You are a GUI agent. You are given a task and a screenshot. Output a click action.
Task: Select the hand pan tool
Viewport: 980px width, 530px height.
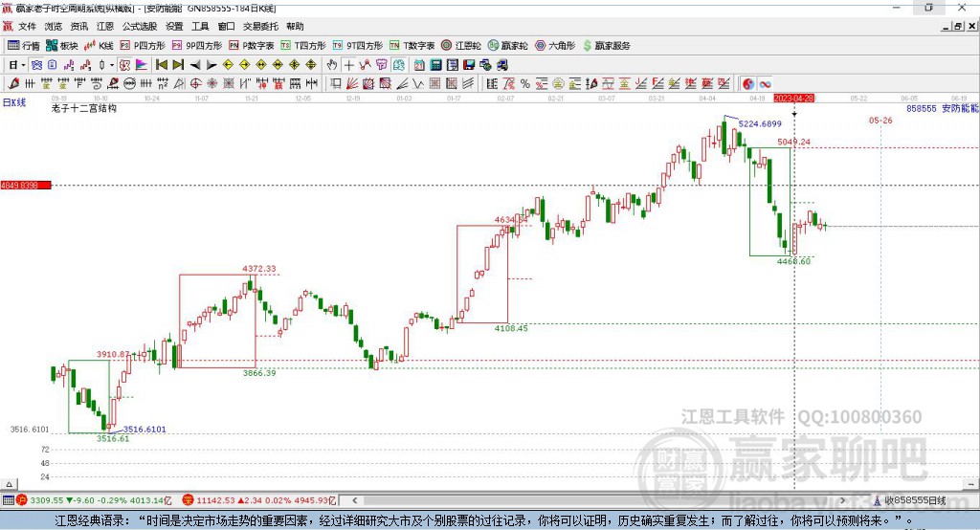pos(332,64)
